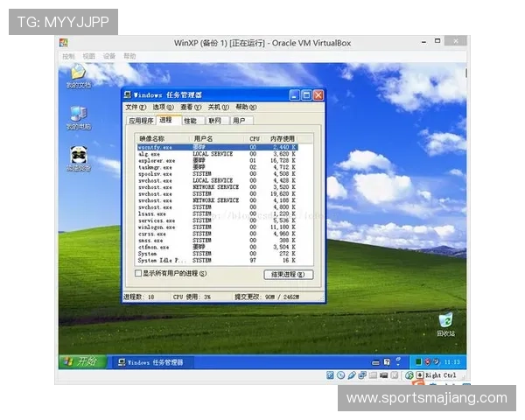Screen dimensions: 525x420
Task: Open VirtualBox 帮助 menu
Action: [x=129, y=56]
